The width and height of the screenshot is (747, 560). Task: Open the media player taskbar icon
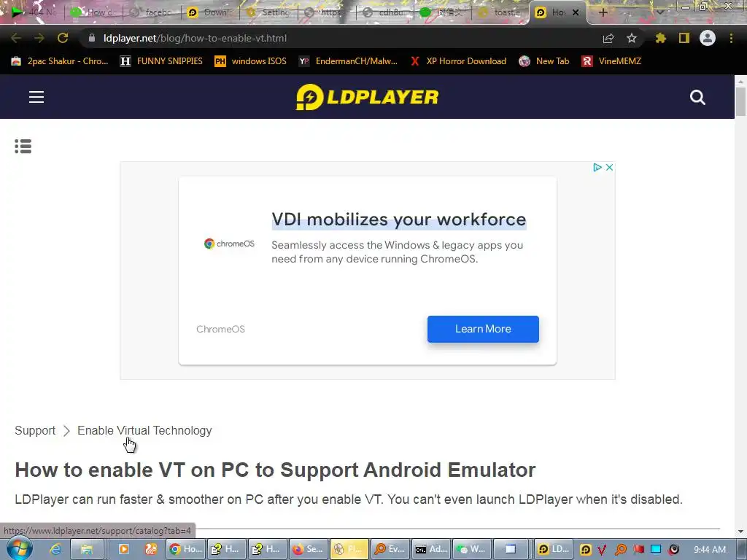pyautogui.click(x=123, y=549)
